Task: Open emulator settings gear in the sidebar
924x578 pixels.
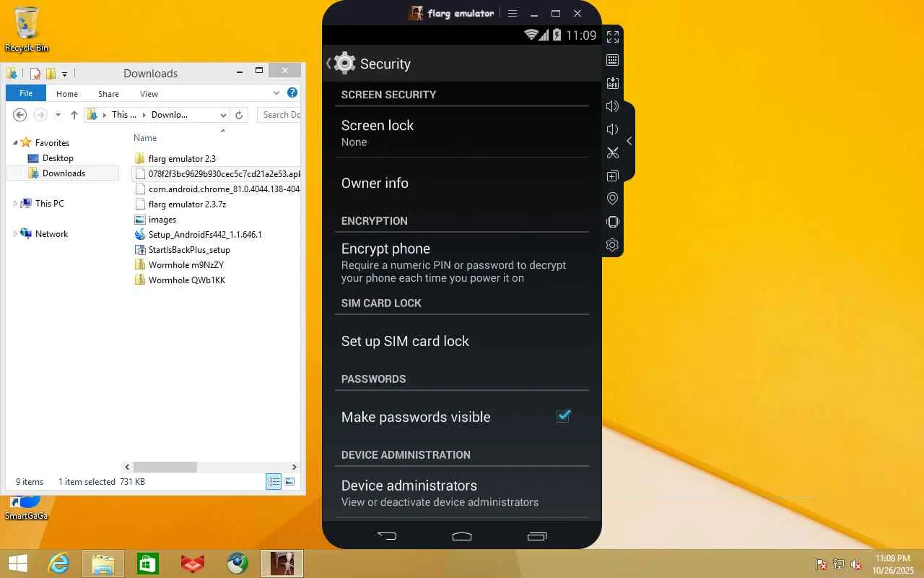Action: (x=612, y=245)
